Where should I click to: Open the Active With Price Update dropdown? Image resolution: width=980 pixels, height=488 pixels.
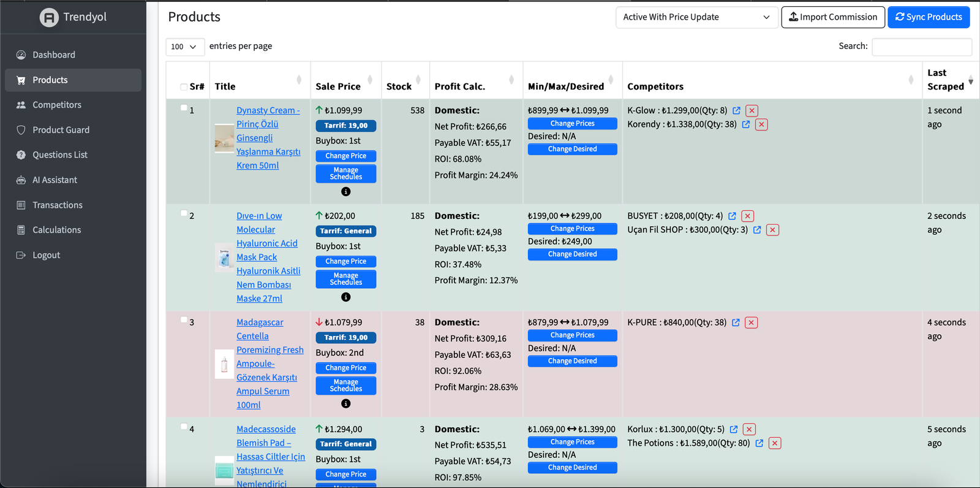click(x=696, y=17)
